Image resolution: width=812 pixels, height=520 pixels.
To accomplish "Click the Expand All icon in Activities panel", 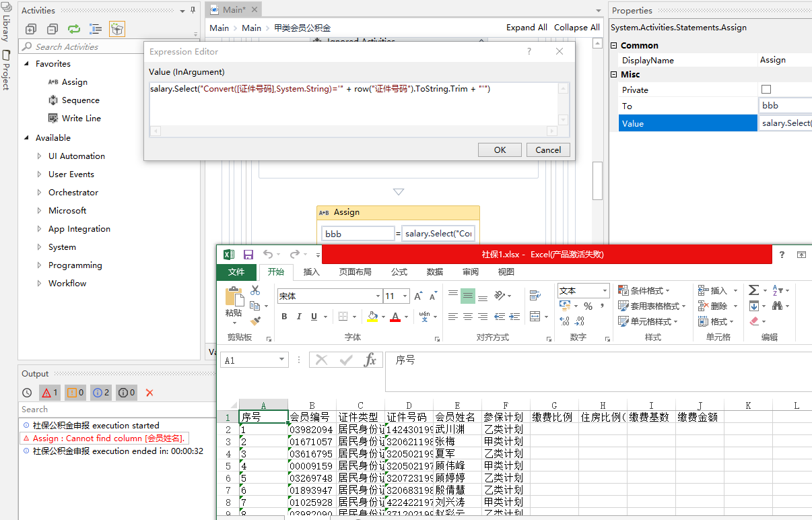I will [30, 29].
